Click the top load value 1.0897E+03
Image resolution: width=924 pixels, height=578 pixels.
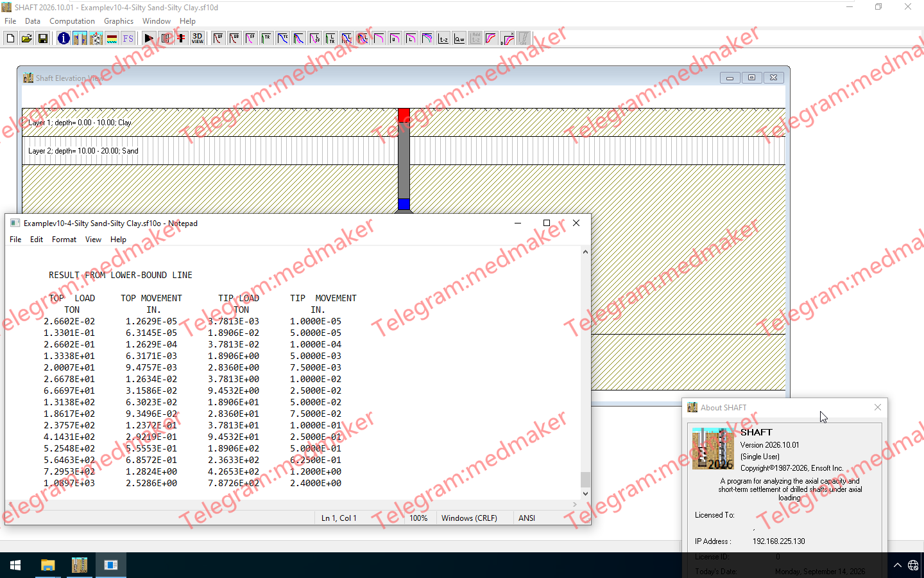(x=69, y=483)
